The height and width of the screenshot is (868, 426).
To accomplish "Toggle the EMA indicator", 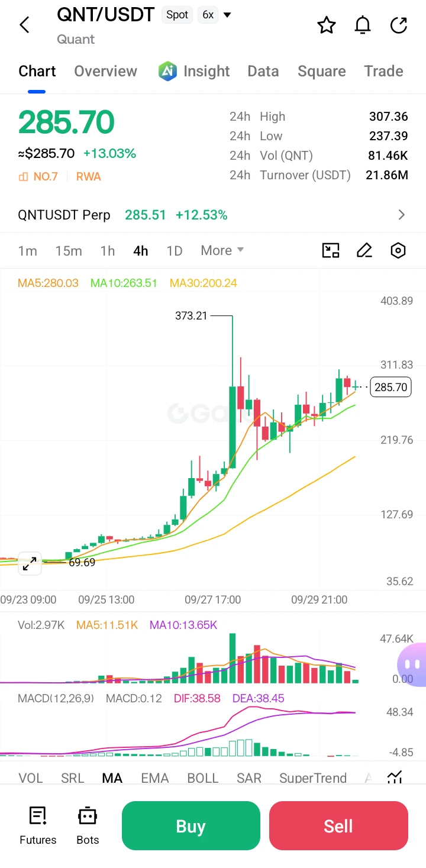I will [155, 777].
